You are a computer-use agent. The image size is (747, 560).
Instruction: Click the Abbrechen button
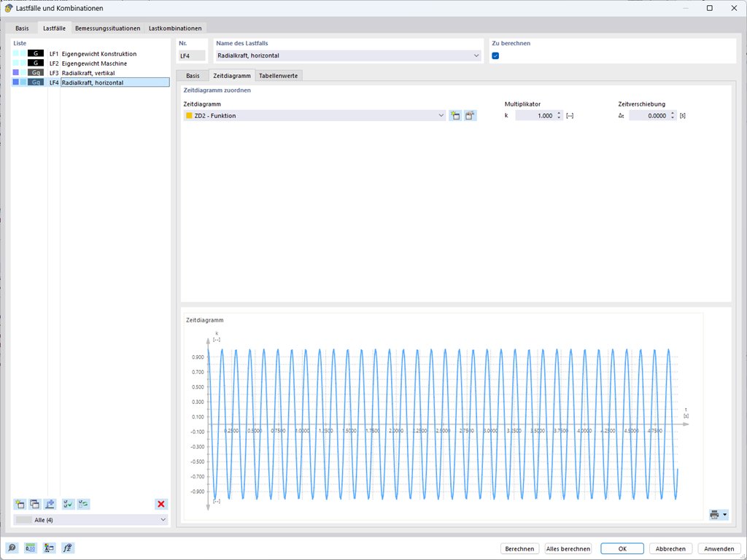[670, 548]
